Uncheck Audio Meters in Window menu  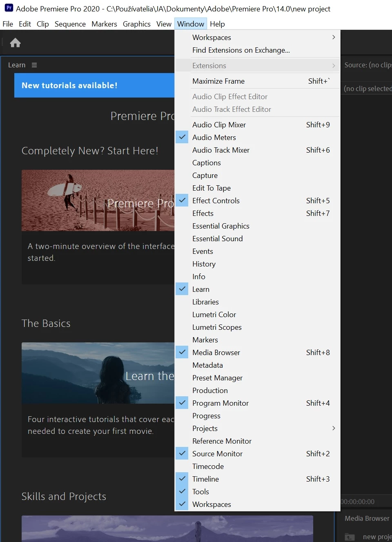tap(257, 138)
